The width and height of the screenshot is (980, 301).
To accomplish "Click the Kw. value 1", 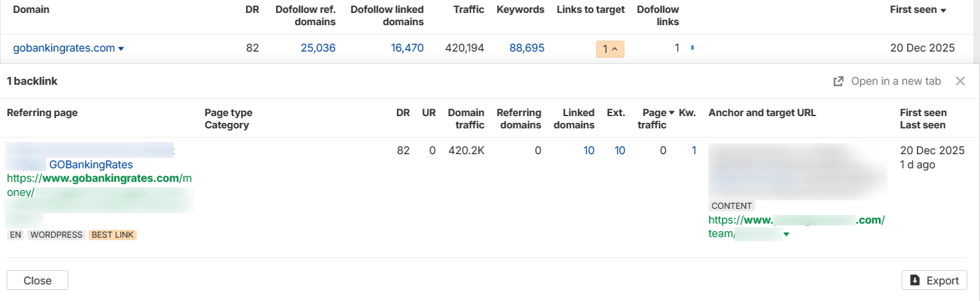I will (694, 150).
